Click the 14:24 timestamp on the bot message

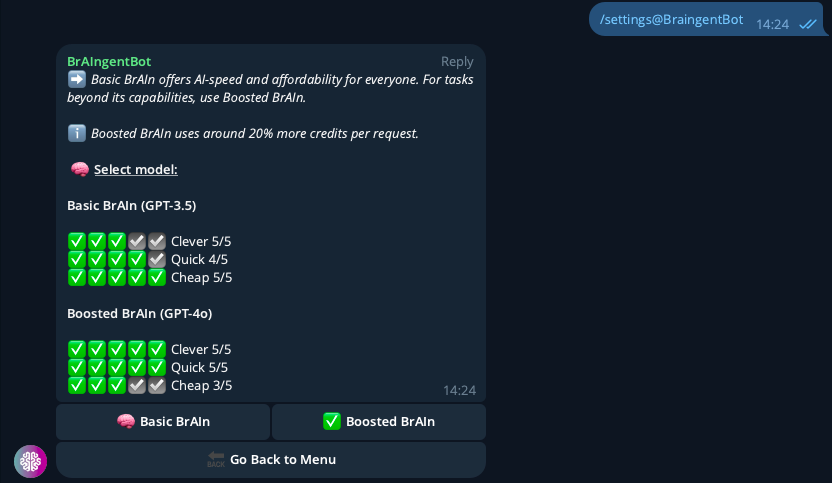pyautogui.click(x=459, y=390)
